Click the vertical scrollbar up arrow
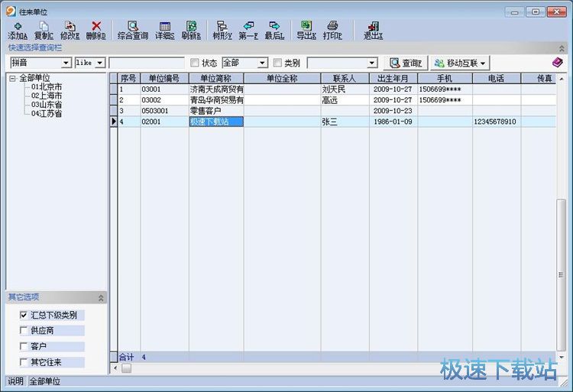 (x=562, y=79)
